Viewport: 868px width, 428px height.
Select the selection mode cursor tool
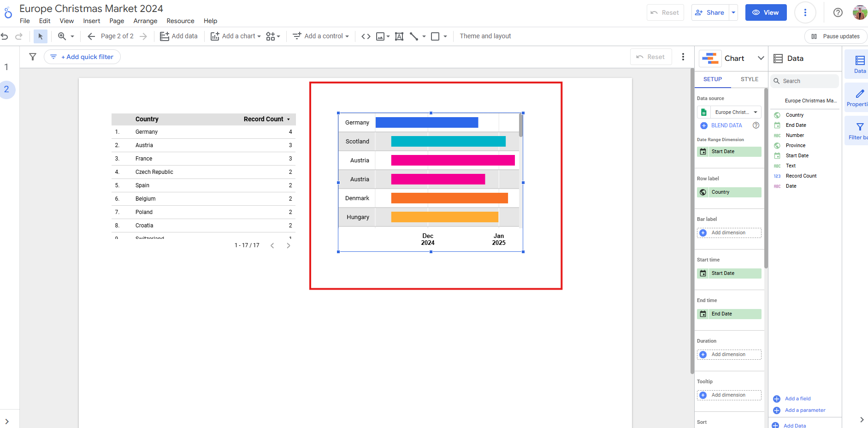pos(41,36)
